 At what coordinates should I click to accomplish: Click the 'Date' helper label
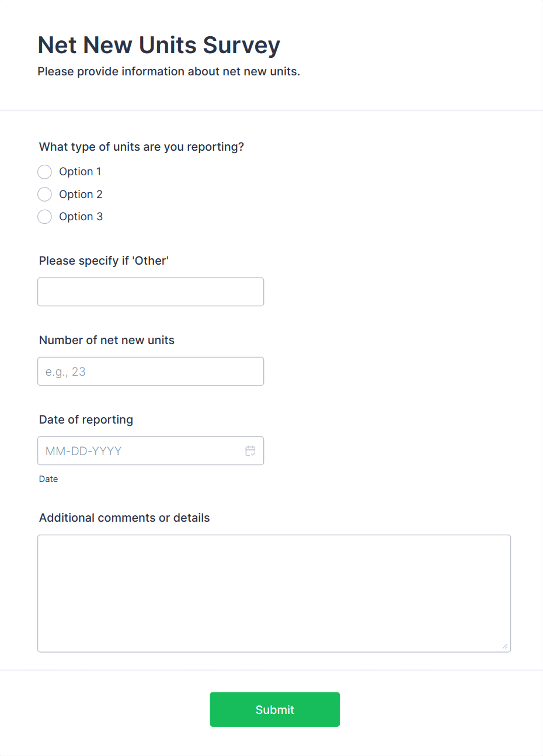tap(48, 478)
